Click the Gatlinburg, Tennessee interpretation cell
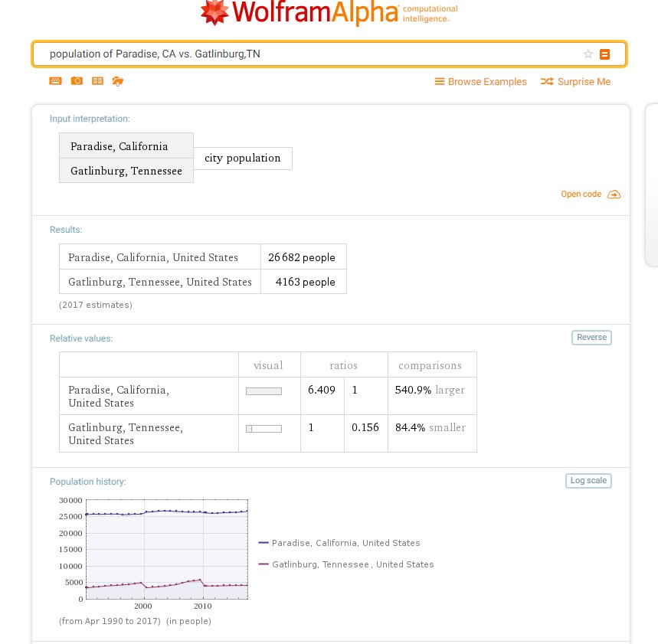The height and width of the screenshot is (644, 658). 126,171
